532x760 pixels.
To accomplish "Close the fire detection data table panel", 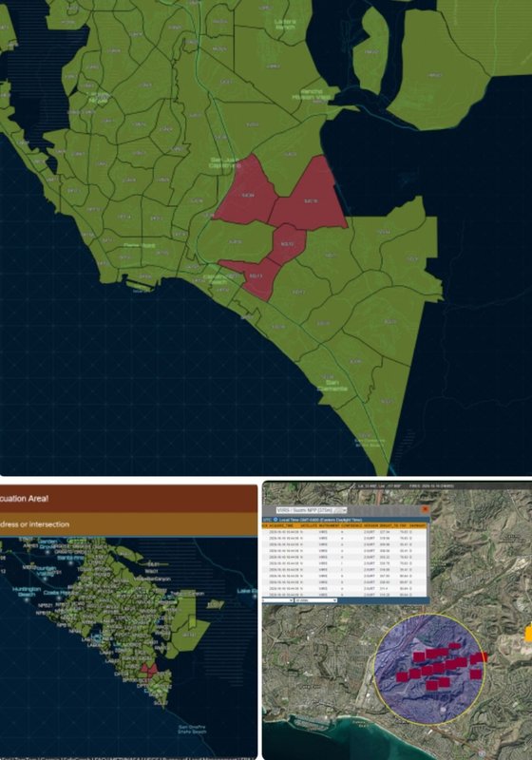I will 425,509.
